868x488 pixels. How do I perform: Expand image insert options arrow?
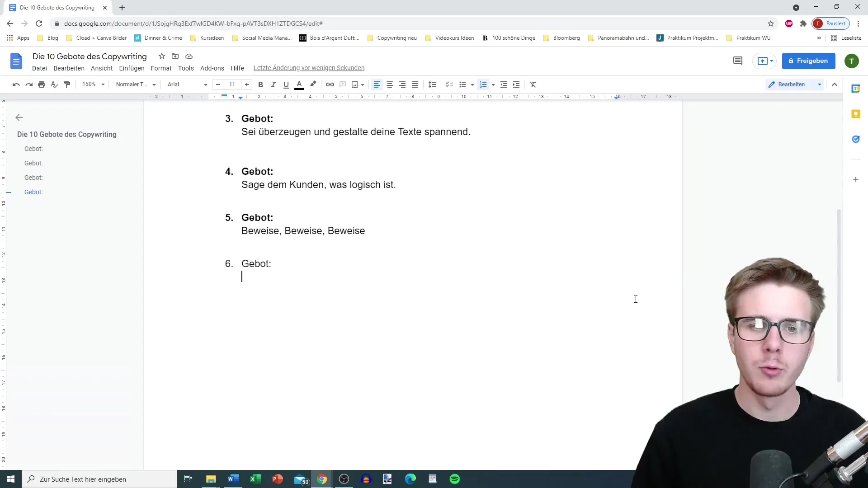click(363, 84)
